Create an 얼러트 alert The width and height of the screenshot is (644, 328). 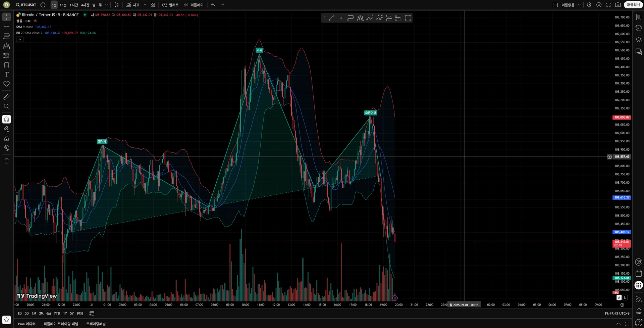pos(170,5)
